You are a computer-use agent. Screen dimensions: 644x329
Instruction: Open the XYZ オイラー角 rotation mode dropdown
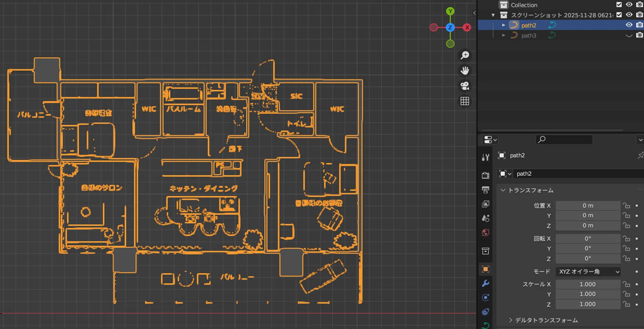(x=588, y=272)
